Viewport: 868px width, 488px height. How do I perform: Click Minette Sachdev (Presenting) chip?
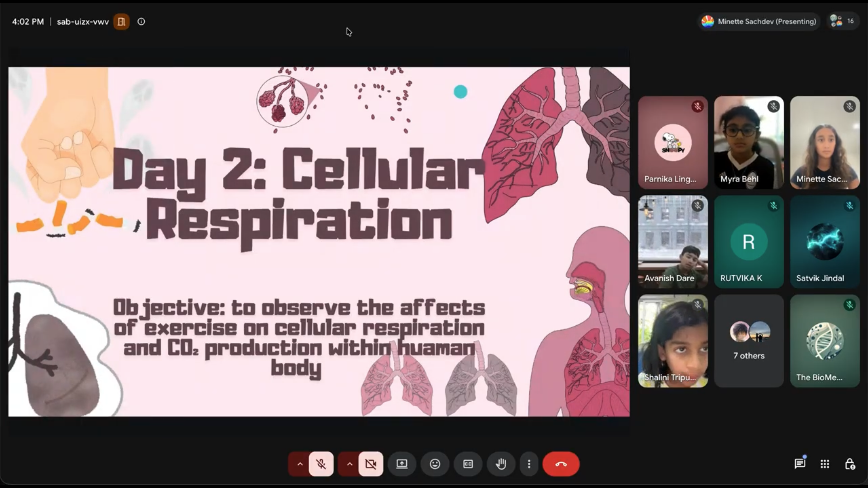pyautogui.click(x=758, y=22)
